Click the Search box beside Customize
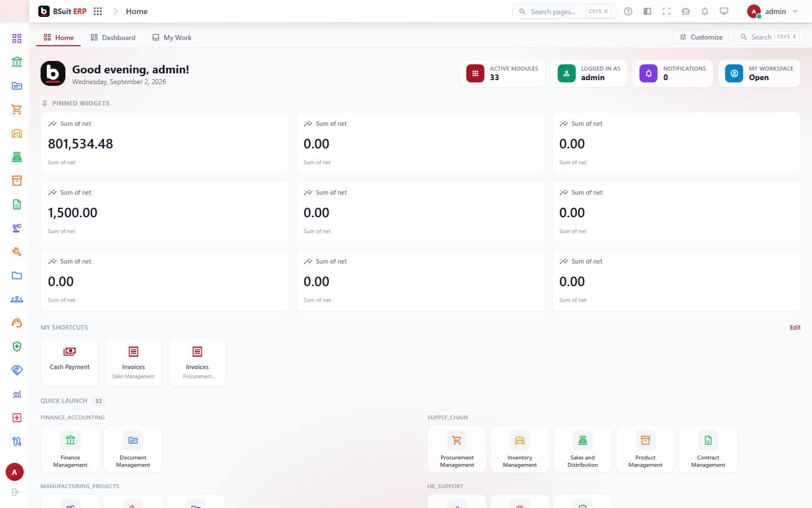Screen dimensions: 812x508 pyautogui.click(x=769, y=37)
